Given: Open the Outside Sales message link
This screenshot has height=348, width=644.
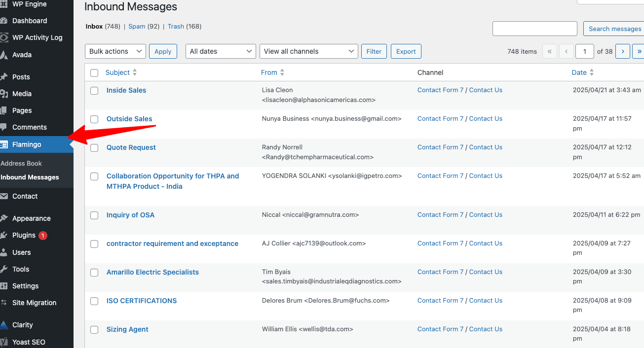Looking at the screenshot, I should tap(129, 119).
